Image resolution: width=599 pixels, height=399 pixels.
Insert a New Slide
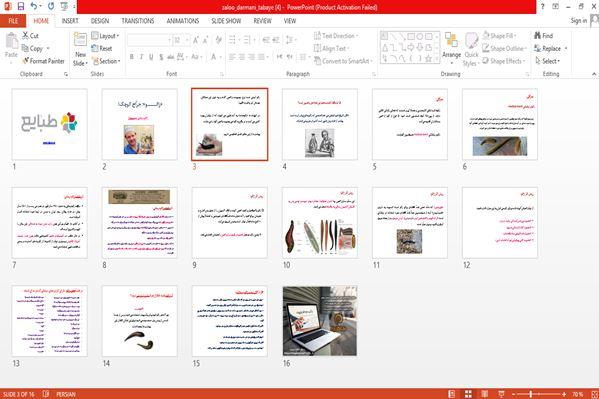click(x=80, y=49)
